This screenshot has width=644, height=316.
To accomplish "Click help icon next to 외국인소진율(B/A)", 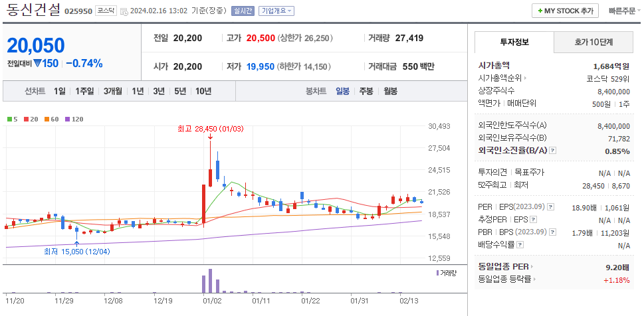I will click(553, 151).
